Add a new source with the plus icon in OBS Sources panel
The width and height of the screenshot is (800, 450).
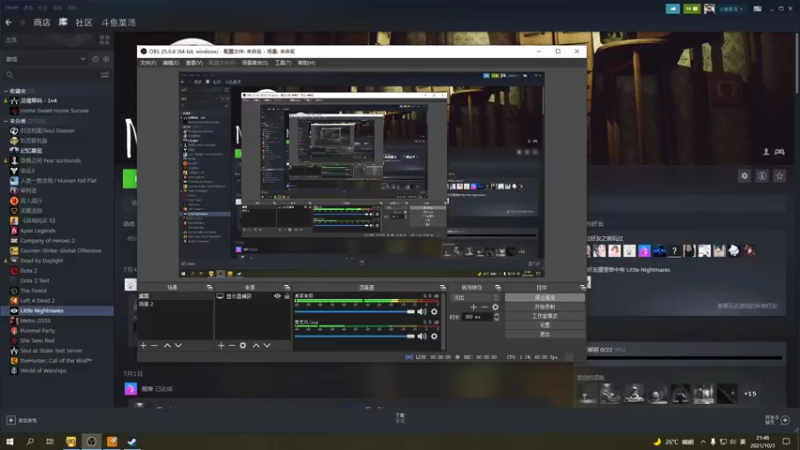[221, 345]
